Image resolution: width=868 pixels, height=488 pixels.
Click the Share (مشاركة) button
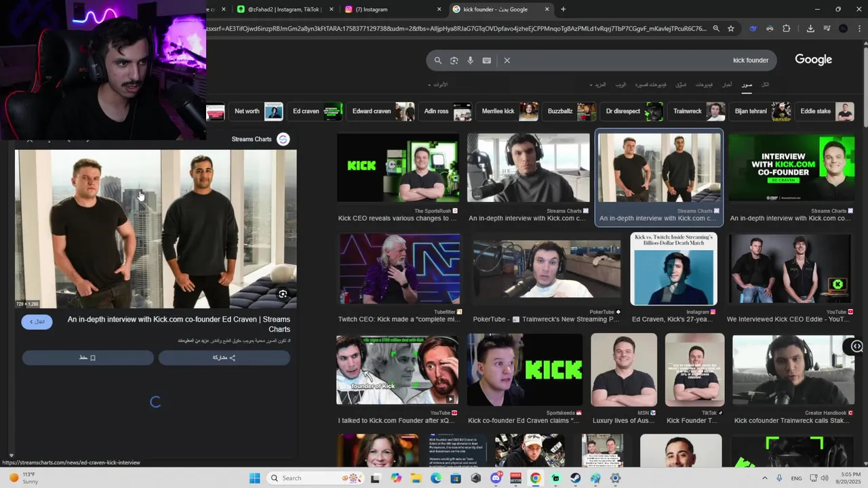pos(224,358)
